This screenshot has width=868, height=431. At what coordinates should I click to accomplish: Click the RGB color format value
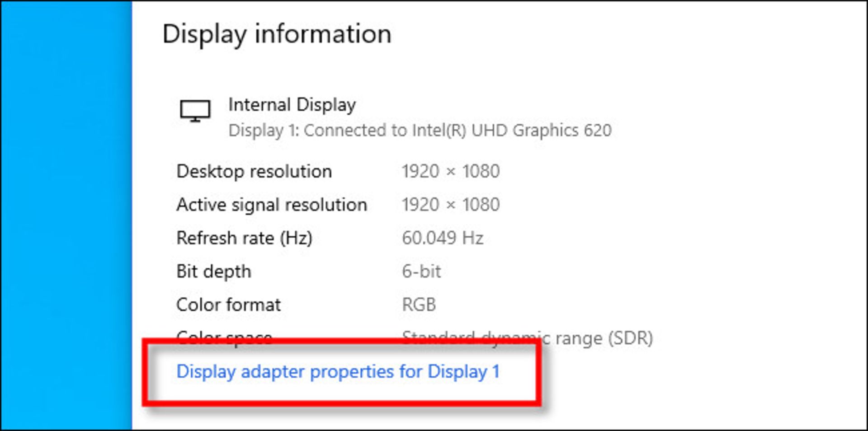(419, 305)
